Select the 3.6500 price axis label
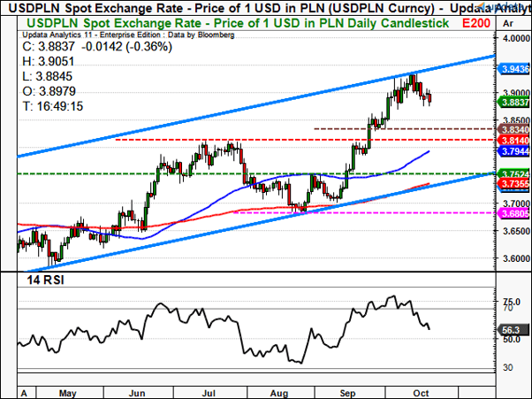Image resolution: width=532 pixels, height=399 pixels. click(x=516, y=231)
